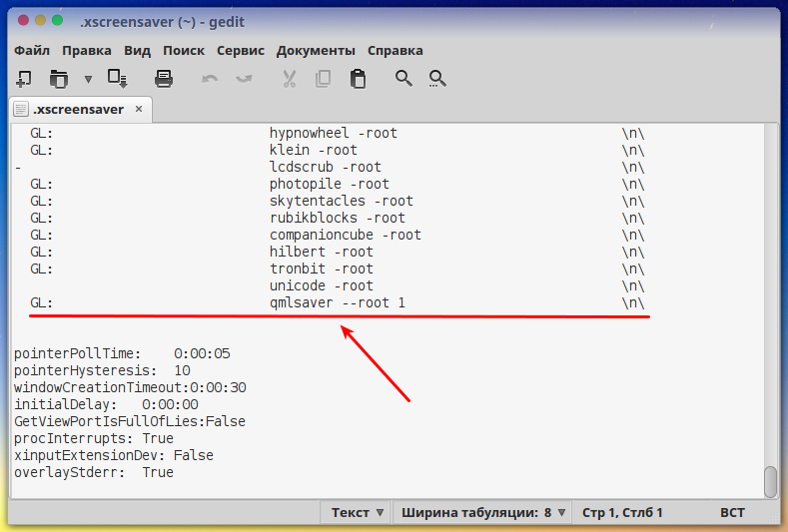Click the line 'companioncube -root'
788x532 pixels.
click(x=346, y=236)
